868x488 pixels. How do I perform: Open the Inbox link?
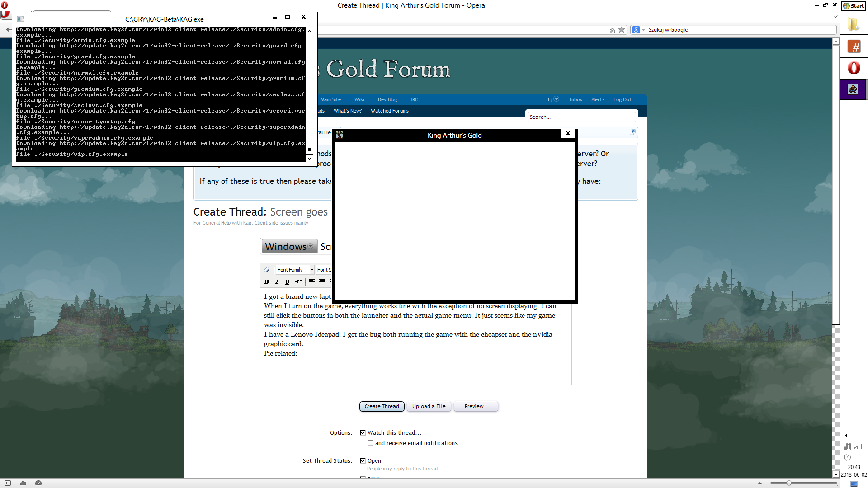coord(576,99)
